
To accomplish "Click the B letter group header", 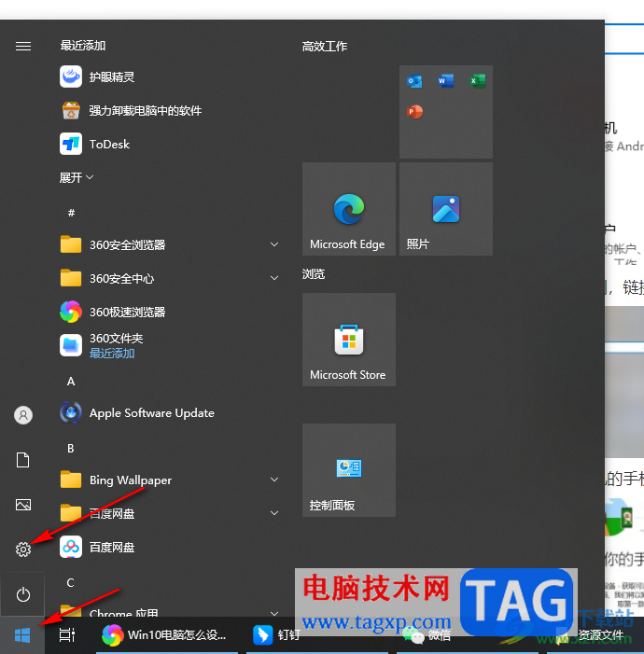I will coord(71,449).
